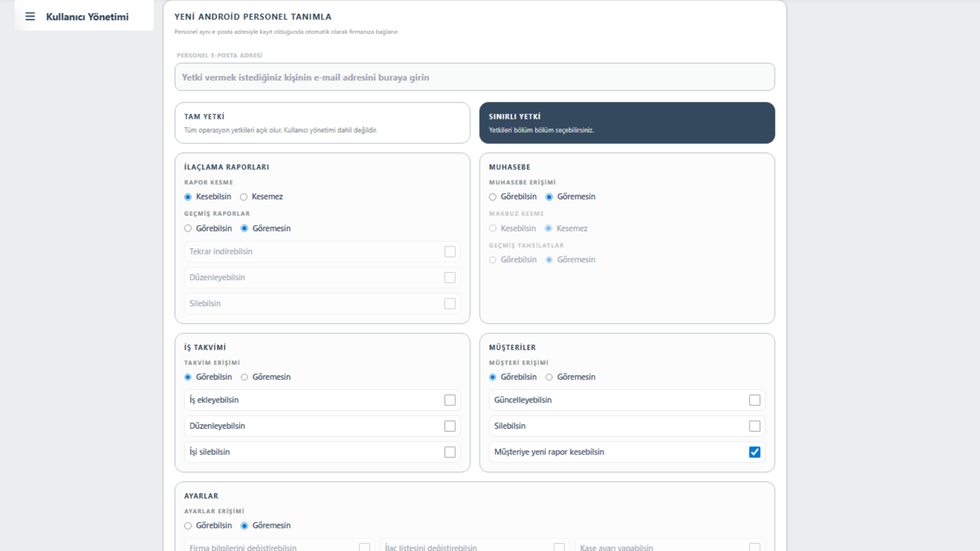Image resolution: width=980 pixels, height=551 pixels.
Task: Select Görebilsin under Ayarlar Erişimi
Action: pyautogui.click(x=188, y=526)
